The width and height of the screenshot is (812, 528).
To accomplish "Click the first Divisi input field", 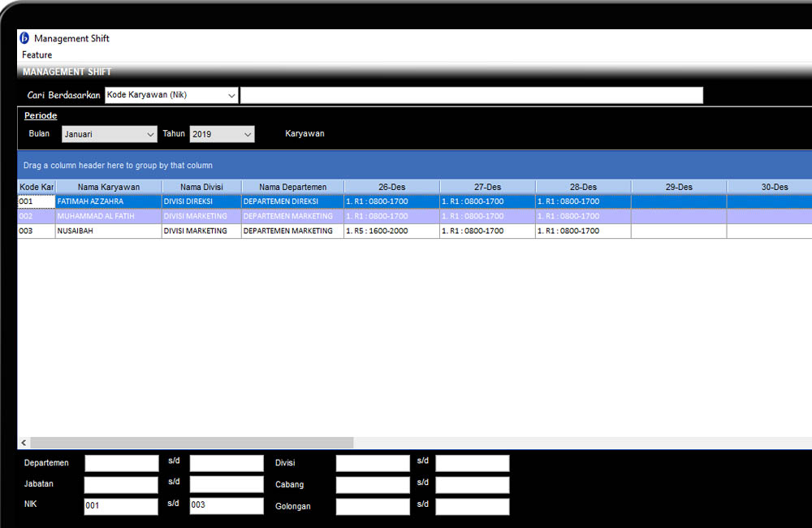I will tap(373, 463).
